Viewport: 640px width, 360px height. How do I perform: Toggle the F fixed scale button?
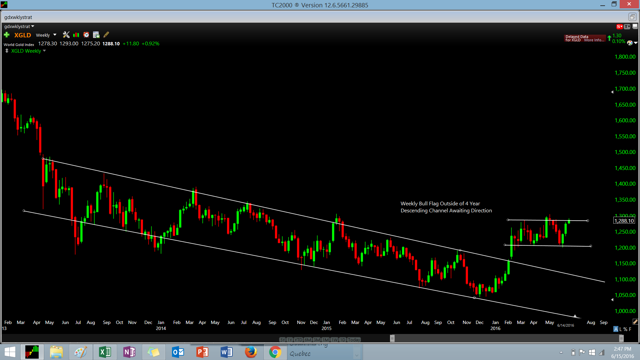pyautogui.click(x=631, y=329)
